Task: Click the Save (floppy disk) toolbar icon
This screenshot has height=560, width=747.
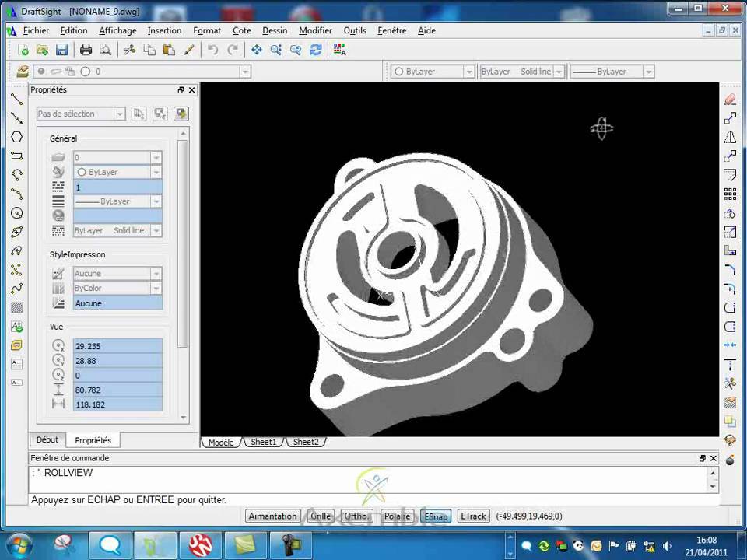Action: pos(61,50)
